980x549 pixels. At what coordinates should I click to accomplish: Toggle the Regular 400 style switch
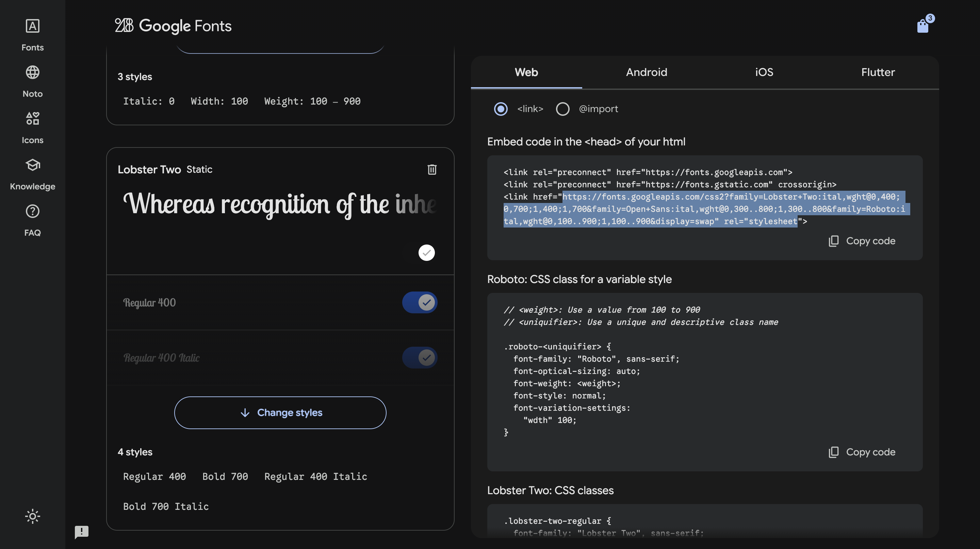pyautogui.click(x=420, y=302)
